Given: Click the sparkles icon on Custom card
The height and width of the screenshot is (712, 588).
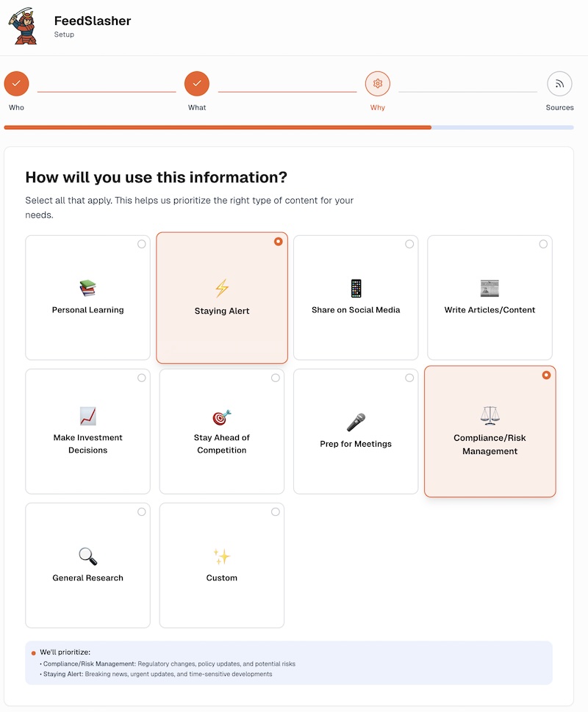Looking at the screenshot, I should 222,556.
